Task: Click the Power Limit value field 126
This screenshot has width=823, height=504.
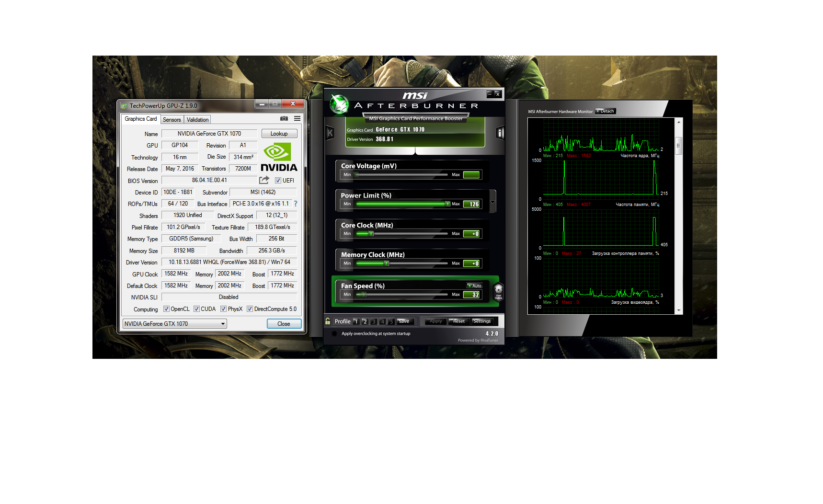Action: pos(472,204)
